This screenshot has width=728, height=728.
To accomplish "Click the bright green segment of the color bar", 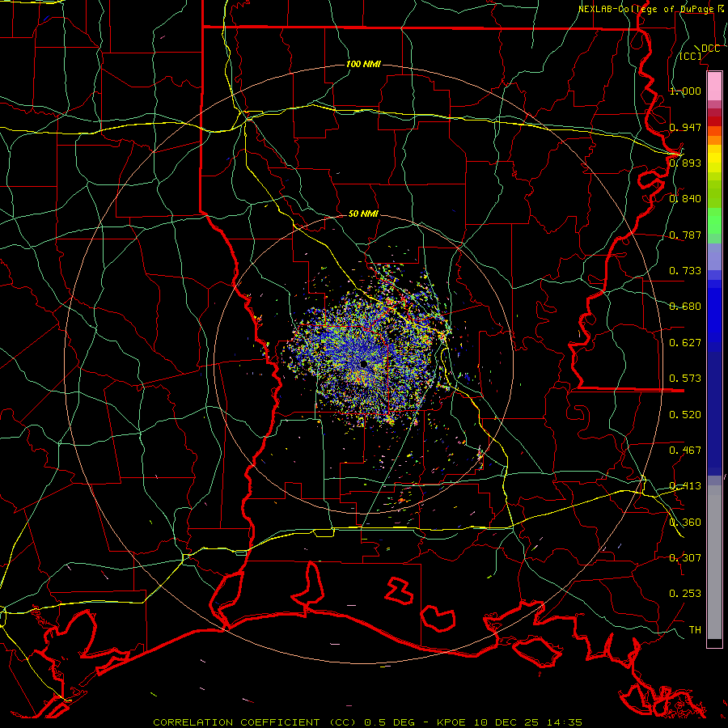I will pos(714,221).
